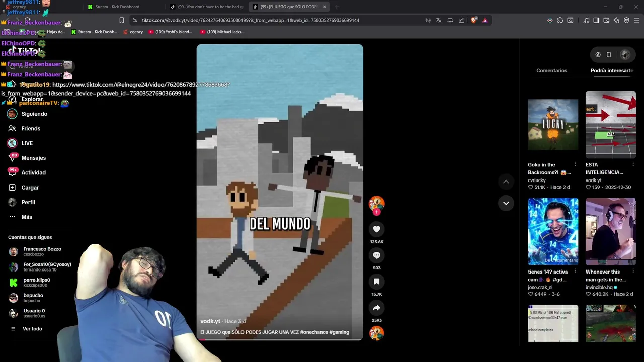Open Brave Shields lion icon
This screenshot has width=644, height=362.
474,20
